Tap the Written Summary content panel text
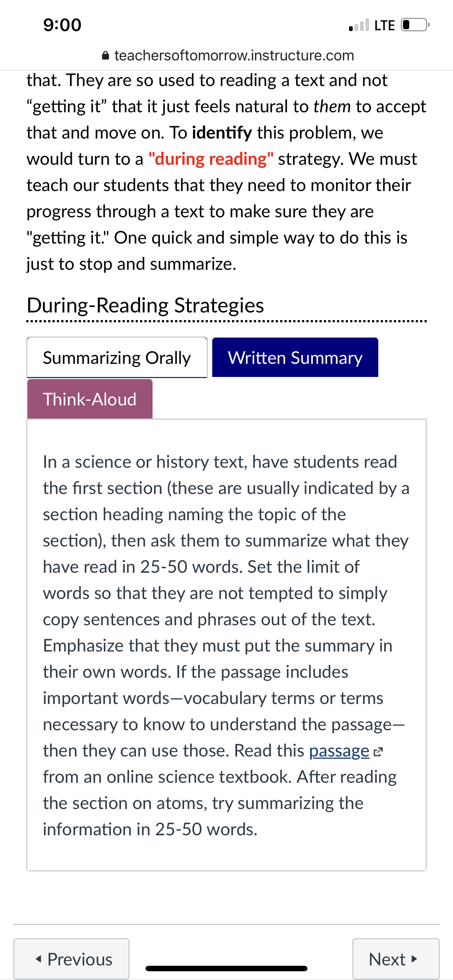The width and height of the screenshot is (453, 980). 226,645
